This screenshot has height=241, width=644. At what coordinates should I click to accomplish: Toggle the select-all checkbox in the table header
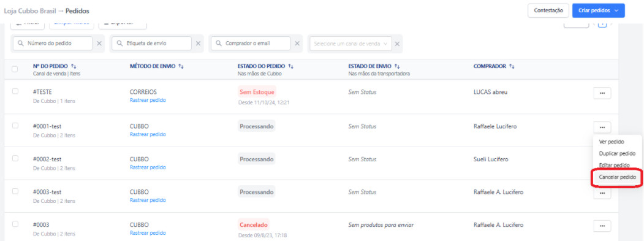(x=15, y=69)
